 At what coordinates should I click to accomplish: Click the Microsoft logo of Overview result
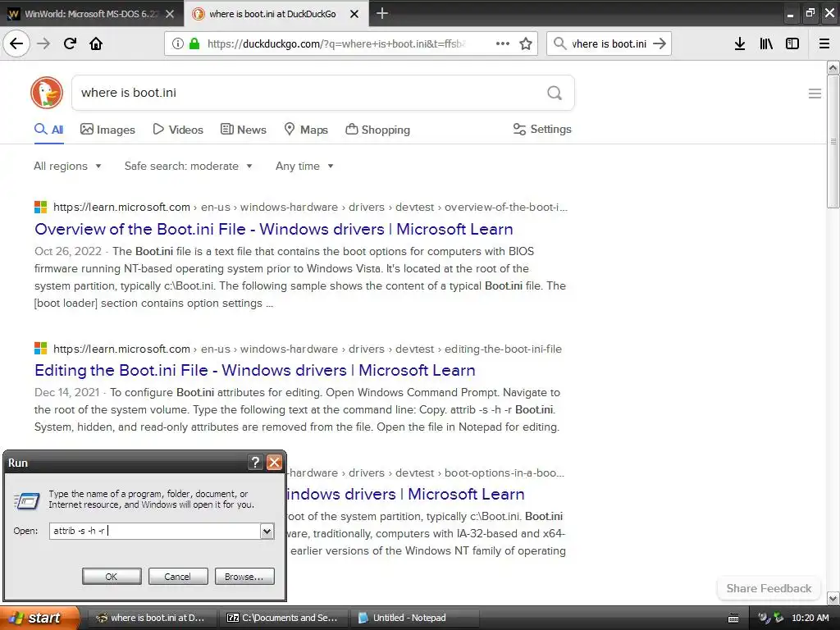[41, 207]
